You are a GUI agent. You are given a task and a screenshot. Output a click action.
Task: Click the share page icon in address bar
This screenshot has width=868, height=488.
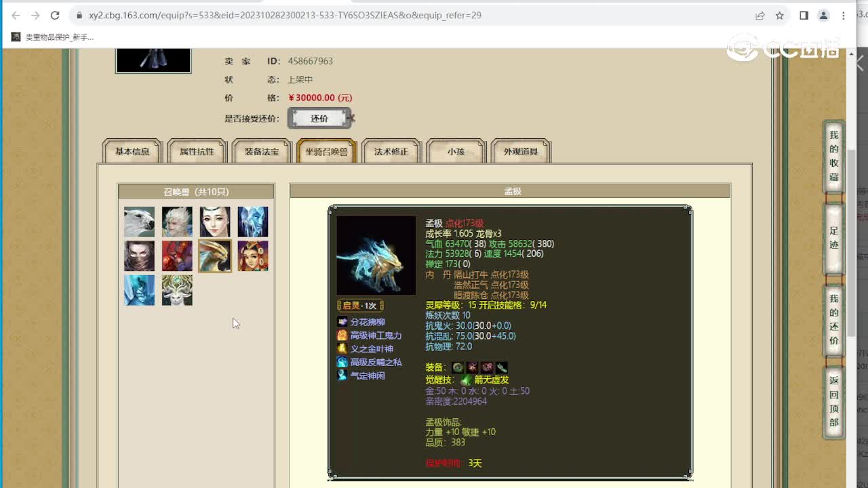[x=760, y=15]
